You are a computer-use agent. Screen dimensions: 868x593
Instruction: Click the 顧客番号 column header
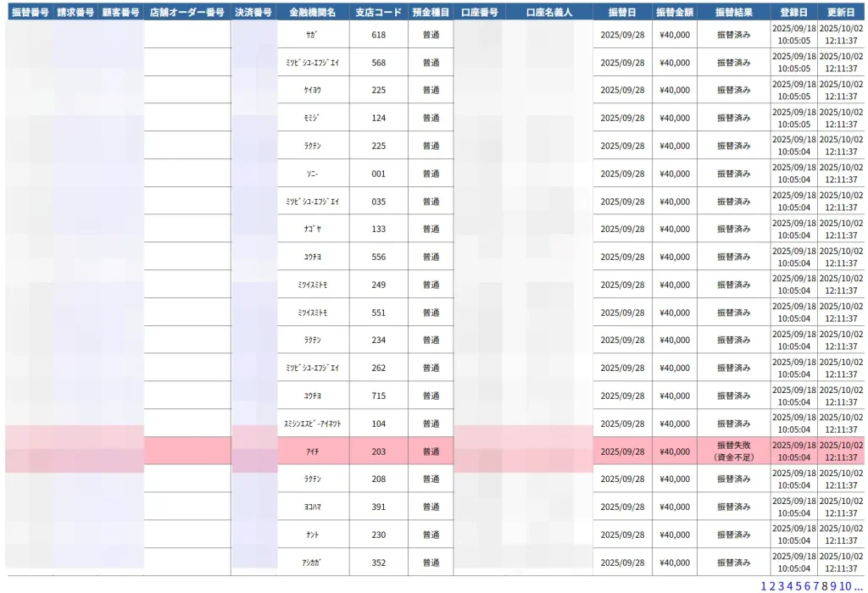(120, 13)
